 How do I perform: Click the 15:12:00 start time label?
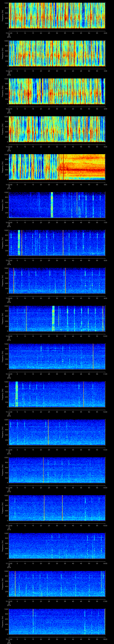[9, 450]
